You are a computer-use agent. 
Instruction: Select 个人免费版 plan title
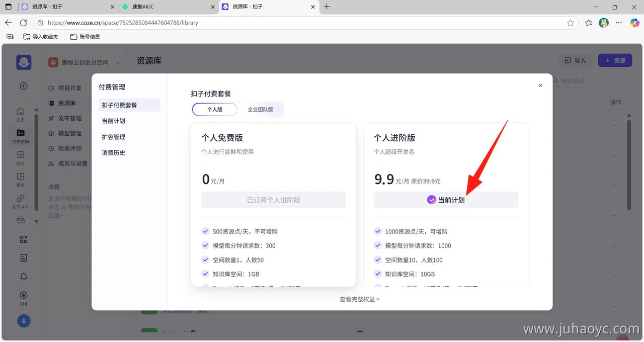coord(222,138)
